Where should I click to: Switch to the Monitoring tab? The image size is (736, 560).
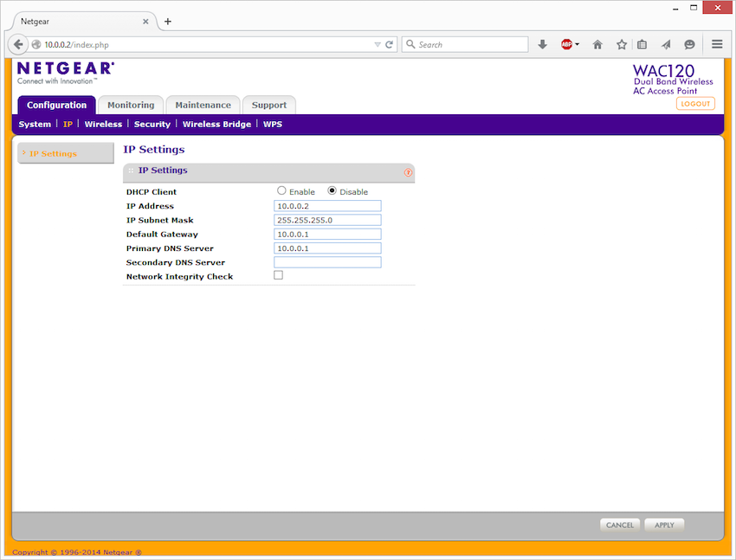click(x=131, y=105)
